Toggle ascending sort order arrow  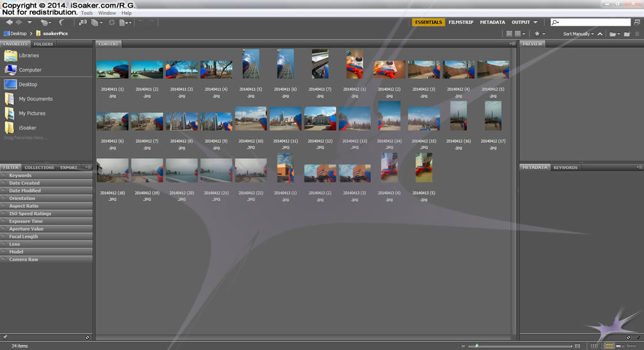tap(600, 34)
